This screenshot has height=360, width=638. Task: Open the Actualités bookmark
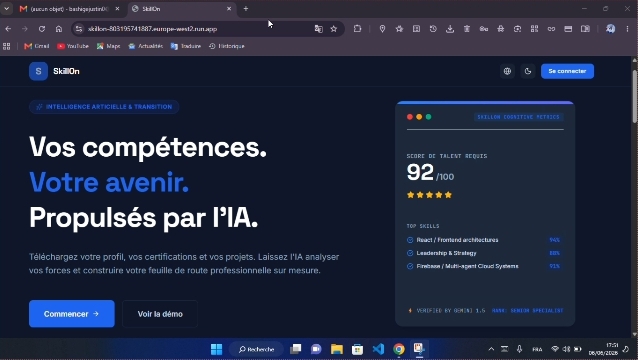coord(146,46)
